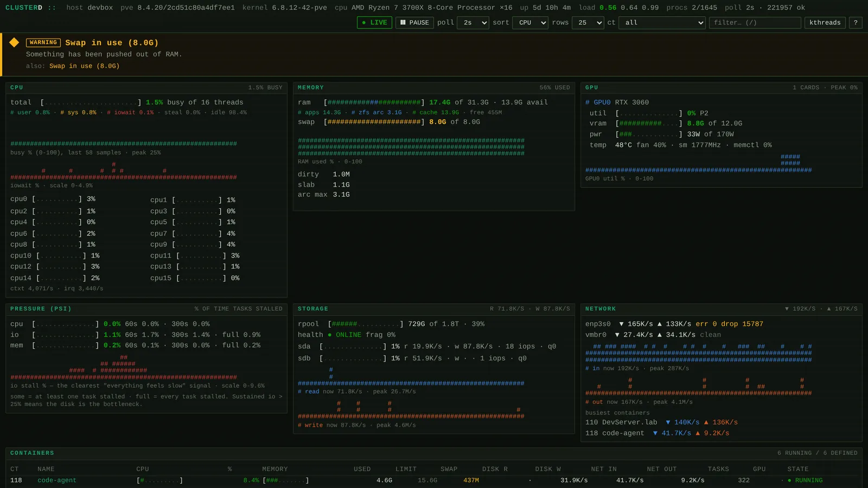Click the CLUSTERD title
The image size is (868, 488).
click(x=24, y=8)
